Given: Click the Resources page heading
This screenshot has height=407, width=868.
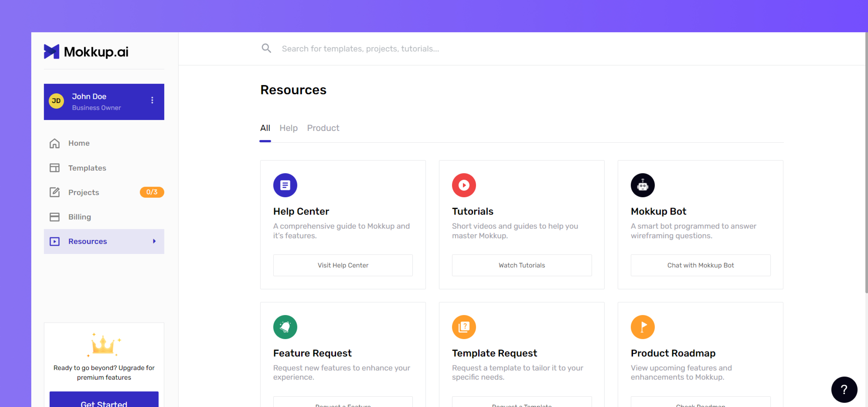Looking at the screenshot, I should pos(293,90).
